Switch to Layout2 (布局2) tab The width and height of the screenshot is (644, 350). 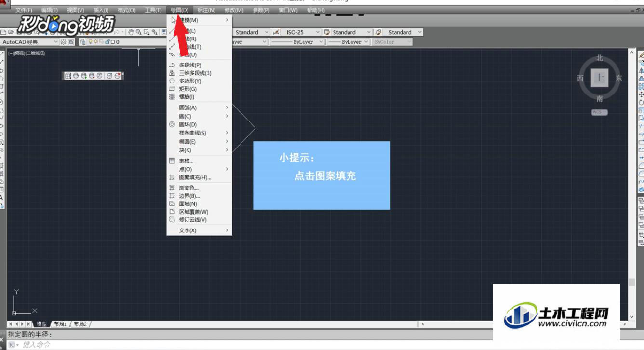tap(80, 324)
